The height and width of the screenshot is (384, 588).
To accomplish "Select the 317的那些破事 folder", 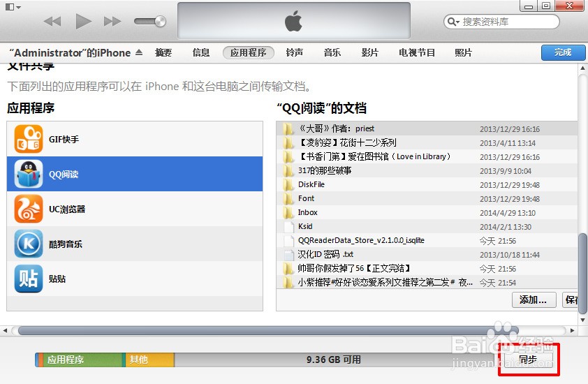I will pos(427,170).
